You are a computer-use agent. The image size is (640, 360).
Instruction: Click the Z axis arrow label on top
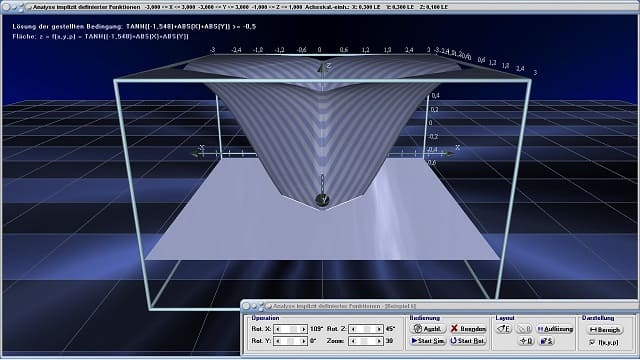[328, 65]
